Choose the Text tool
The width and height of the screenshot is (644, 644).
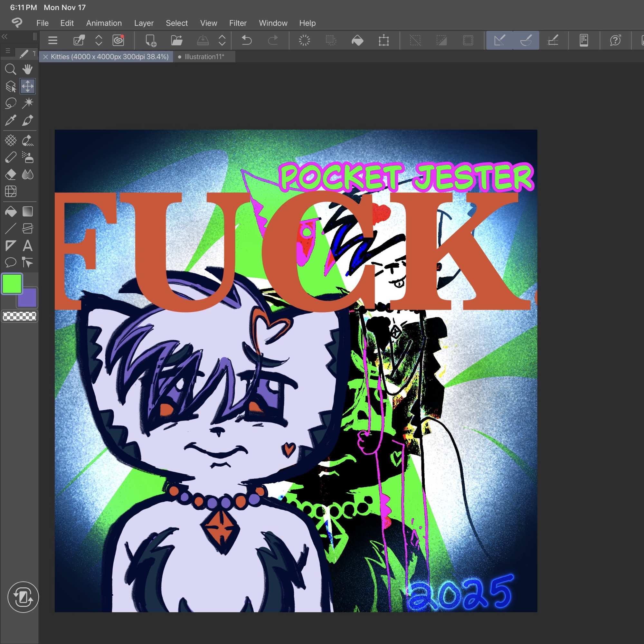point(28,246)
